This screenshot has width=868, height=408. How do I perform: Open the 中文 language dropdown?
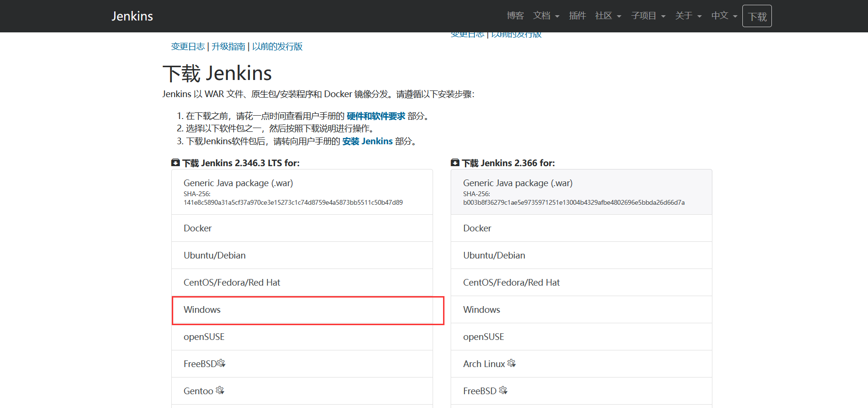[x=724, y=16]
